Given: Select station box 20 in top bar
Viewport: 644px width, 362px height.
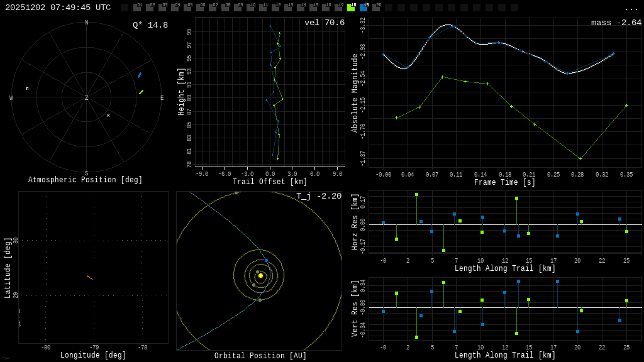Looking at the screenshot, I should [376, 8].
